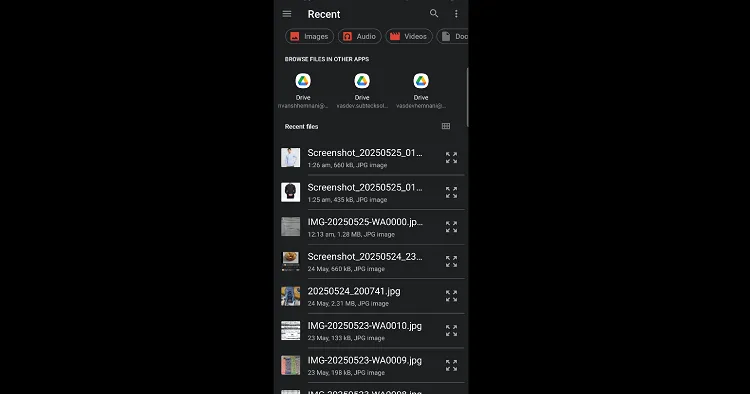Screen dimensions: 750x394
Task: Switch Recent files to grid view
Action: (x=446, y=126)
